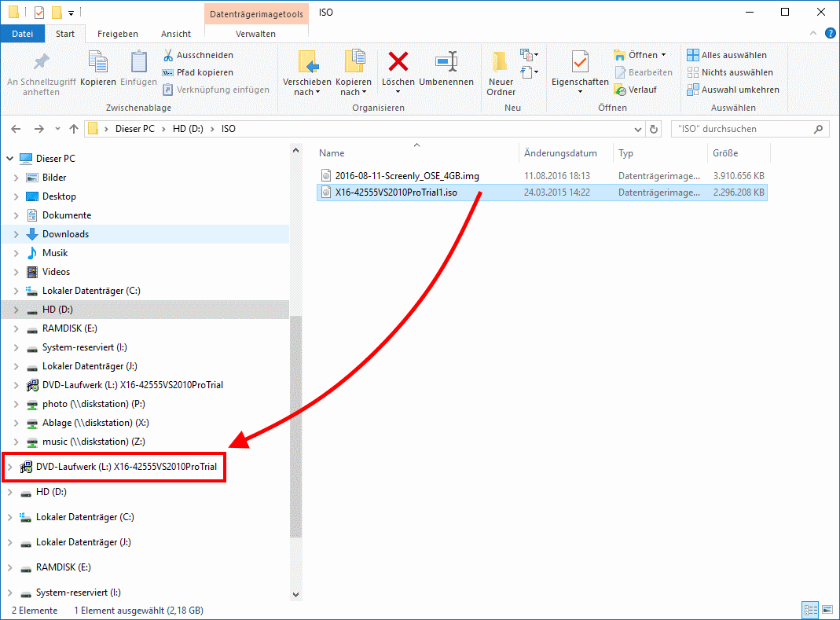The width and height of the screenshot is (840, 620).
Task: Rename the file using Umbenennen
Action: [446, 68]
